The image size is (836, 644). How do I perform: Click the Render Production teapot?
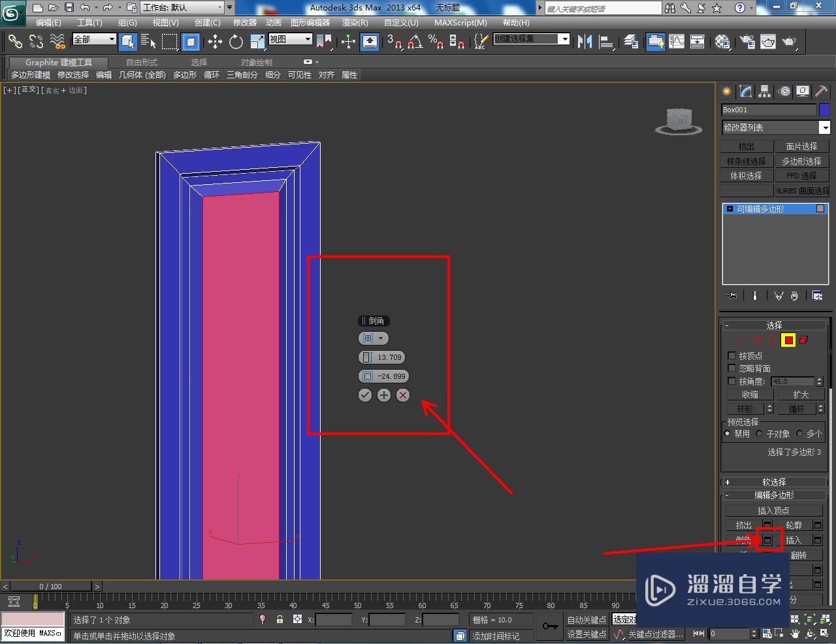pyautogui.click(x=790, y=42)
